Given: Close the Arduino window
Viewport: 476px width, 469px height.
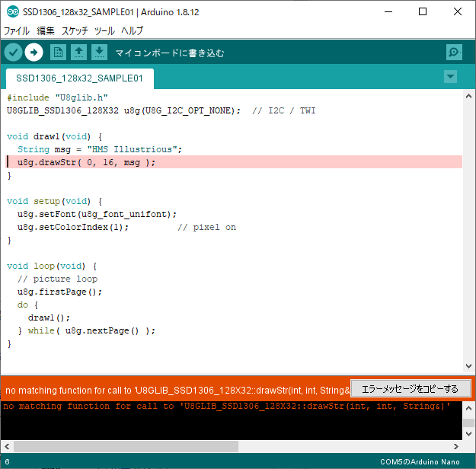Looking at the screenshot, I should point(458,12).
